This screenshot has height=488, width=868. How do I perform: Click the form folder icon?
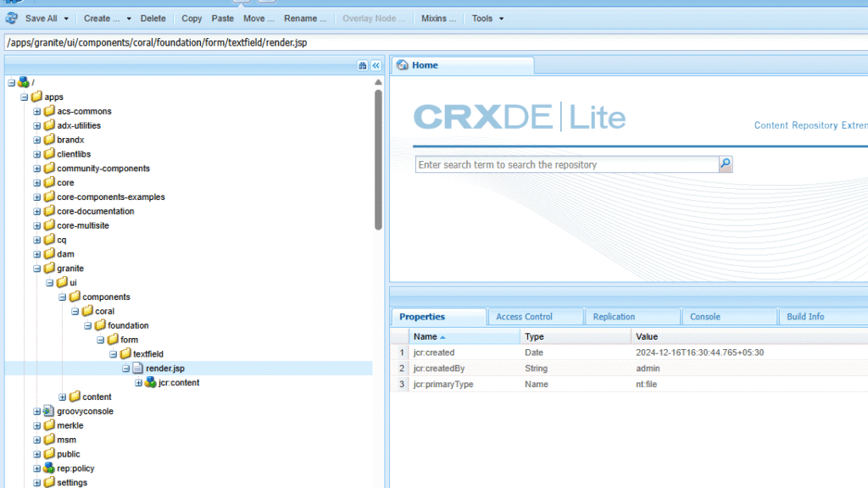coord(113,340)
